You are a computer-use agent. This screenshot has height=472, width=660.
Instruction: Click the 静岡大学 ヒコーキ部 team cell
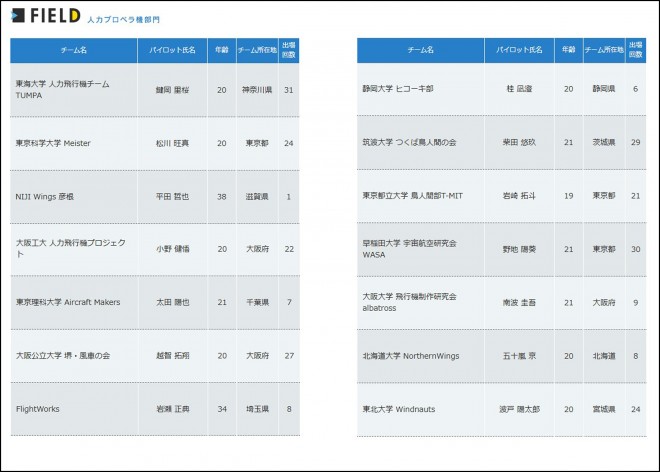[x=398, y=89]
